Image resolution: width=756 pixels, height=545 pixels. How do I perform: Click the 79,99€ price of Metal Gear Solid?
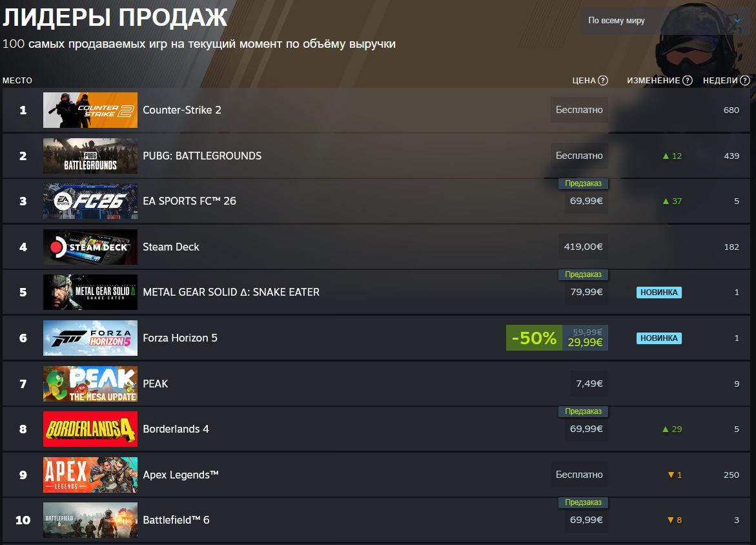pos(586,293)
